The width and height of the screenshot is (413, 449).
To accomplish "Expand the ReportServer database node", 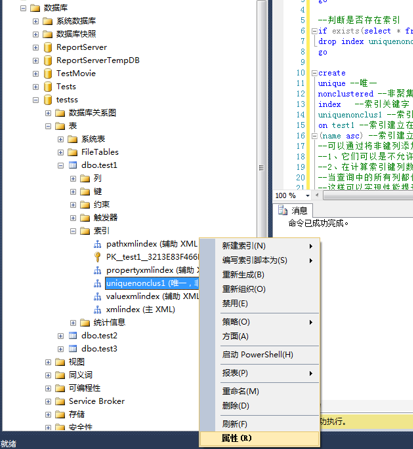I will tap(36, 47).
